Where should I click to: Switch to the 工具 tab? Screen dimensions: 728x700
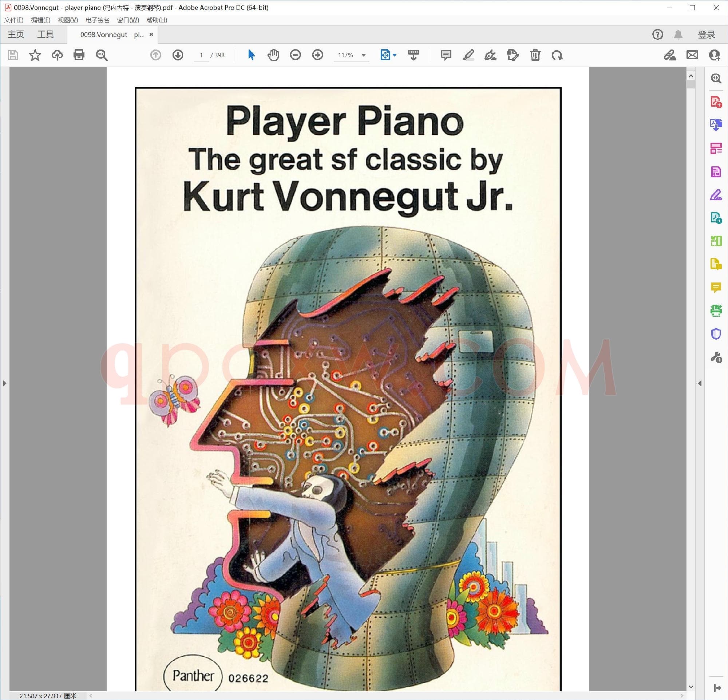pos(45,35)
